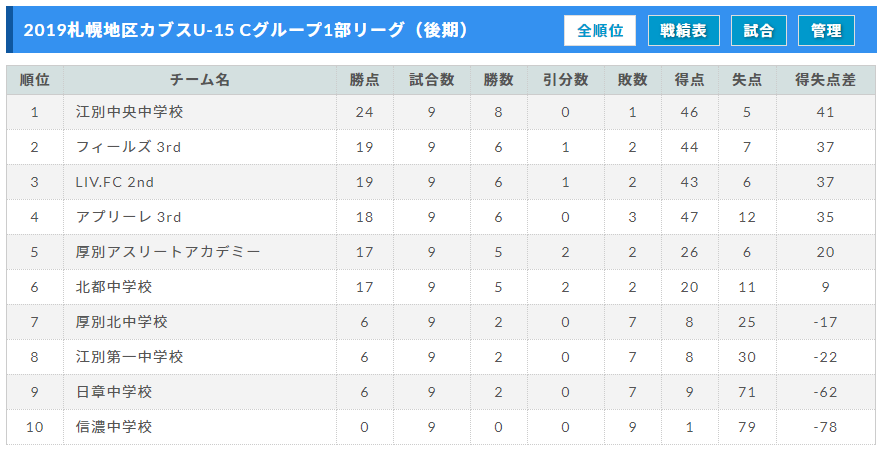Click the 江別第一中学校 team name

[129, 357]
